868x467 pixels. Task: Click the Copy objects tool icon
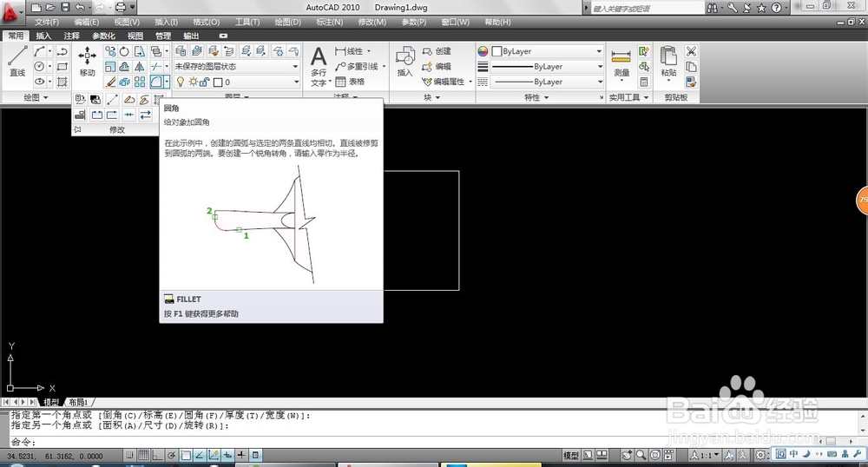(111, 51)
